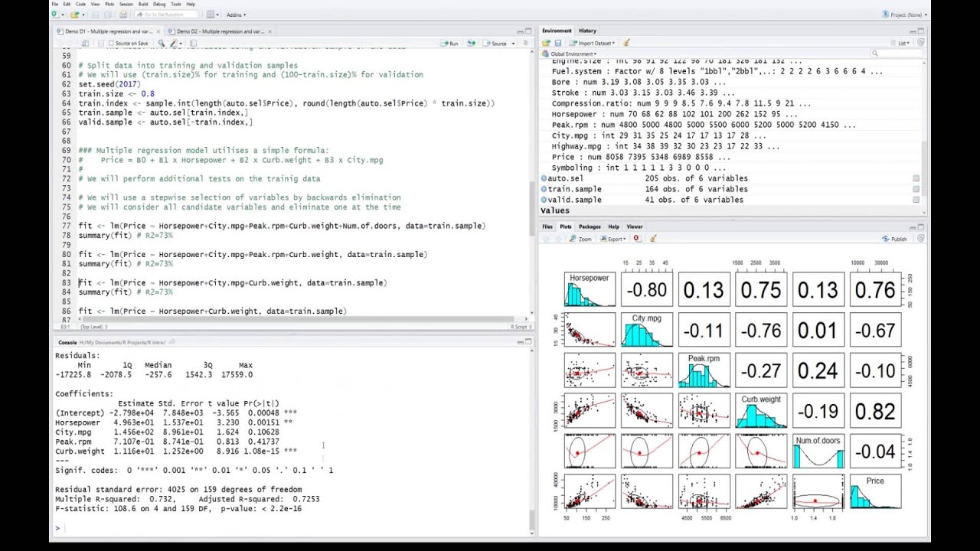This screenshot has width=980, height=551.
Task: Open the File menu
Action: [56, 4]
